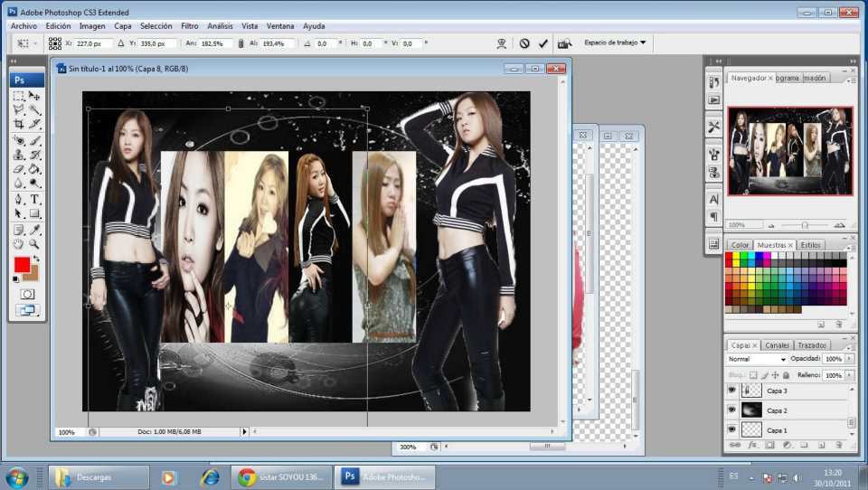Switch to warp mode icon

pos(502,43)
